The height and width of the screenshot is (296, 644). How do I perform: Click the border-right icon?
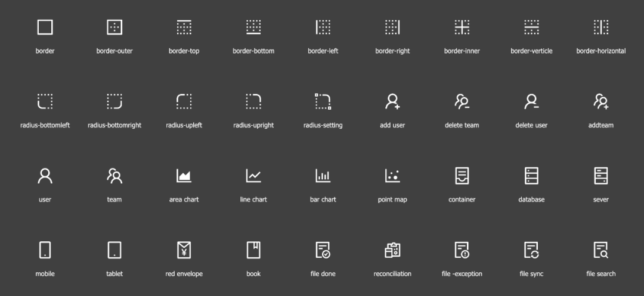pos(392,27)
